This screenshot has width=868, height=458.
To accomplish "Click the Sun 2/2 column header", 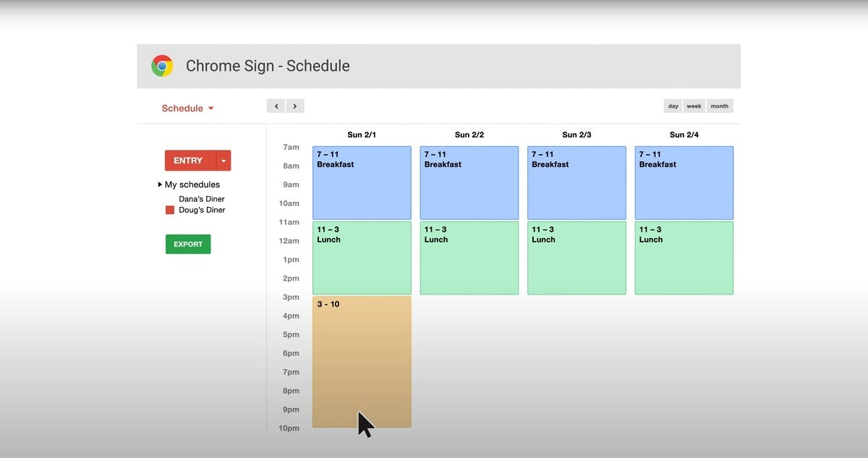I will pyautogui.click(x=469, y=134).
